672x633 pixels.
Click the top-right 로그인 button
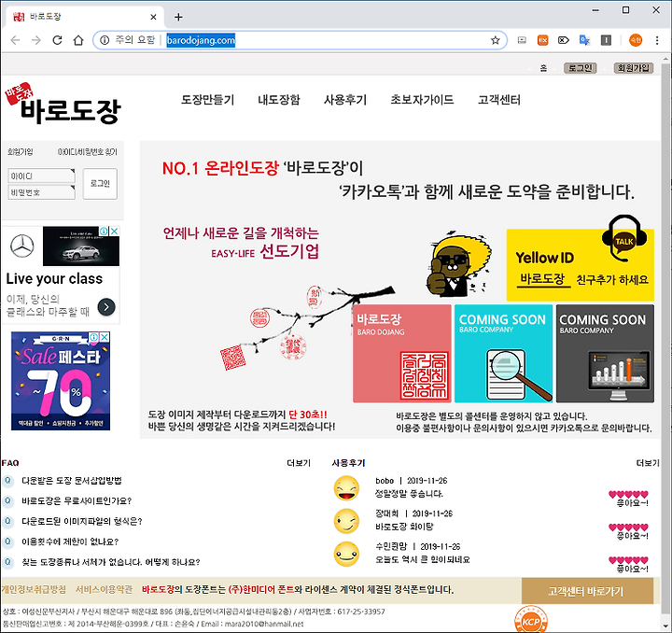pos(581,68)
